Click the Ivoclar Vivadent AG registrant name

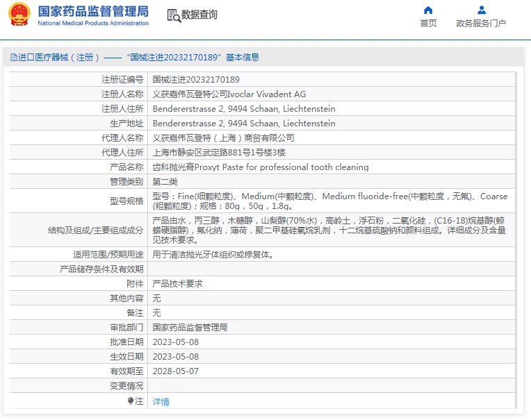(229, 94)
